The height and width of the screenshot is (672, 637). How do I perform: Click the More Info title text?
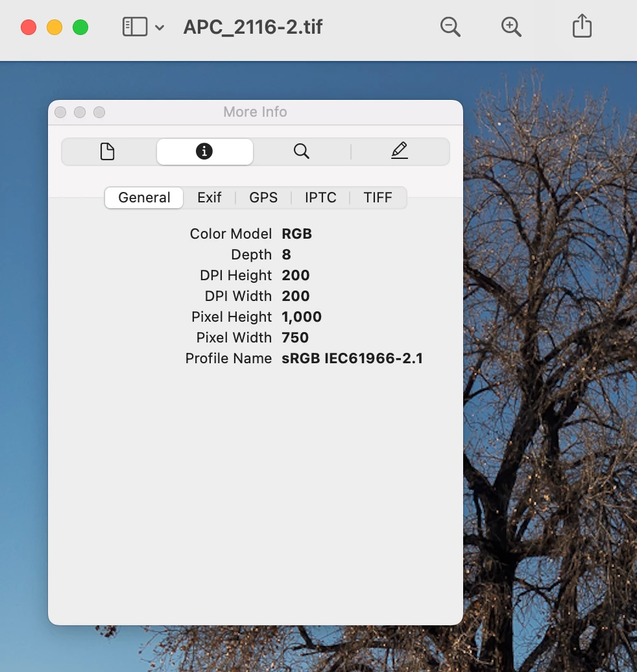click(255, 112)
